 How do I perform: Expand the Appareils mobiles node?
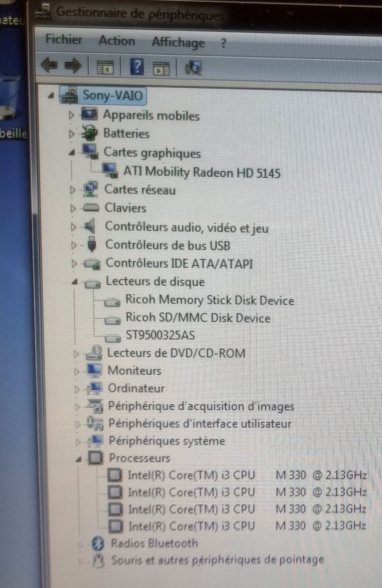coord(72,115)
